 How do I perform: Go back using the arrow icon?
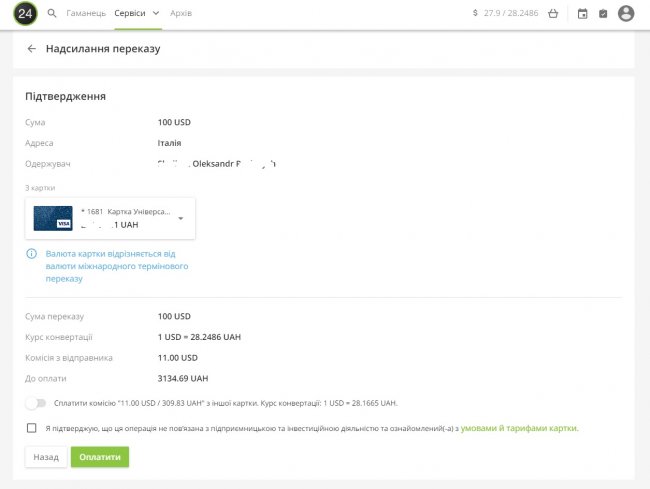tap(32, 48)
